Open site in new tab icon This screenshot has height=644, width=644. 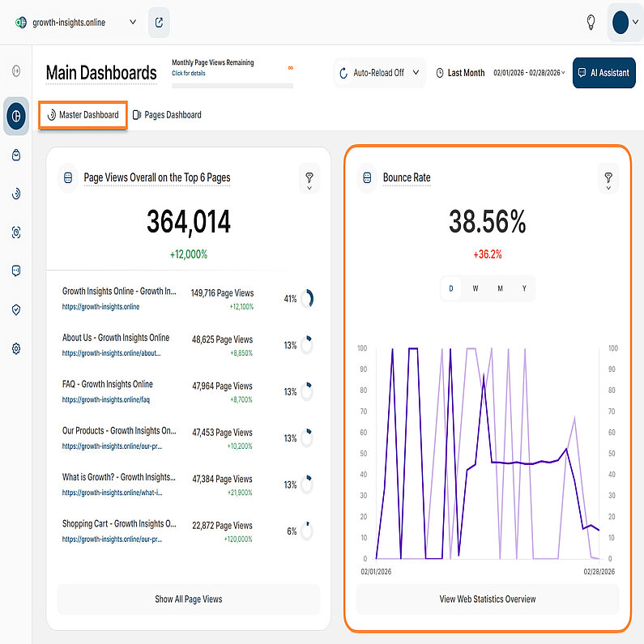click(x=159, y=22)
